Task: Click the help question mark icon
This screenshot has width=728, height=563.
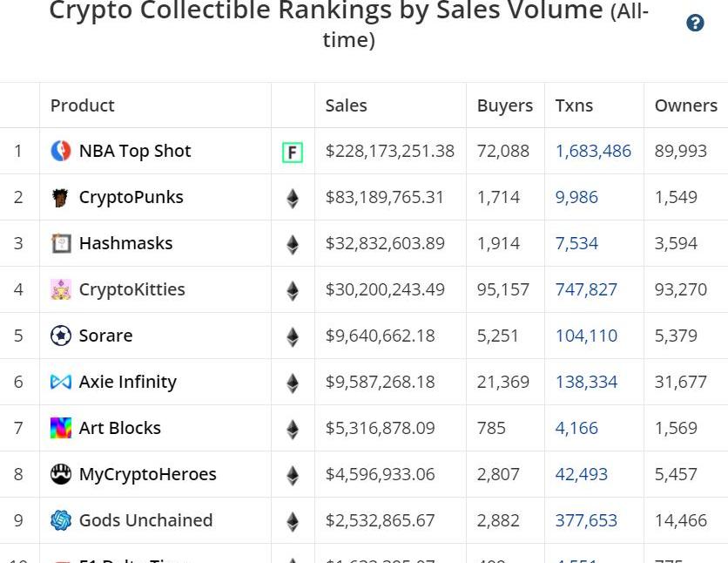Action: (695, 24)
